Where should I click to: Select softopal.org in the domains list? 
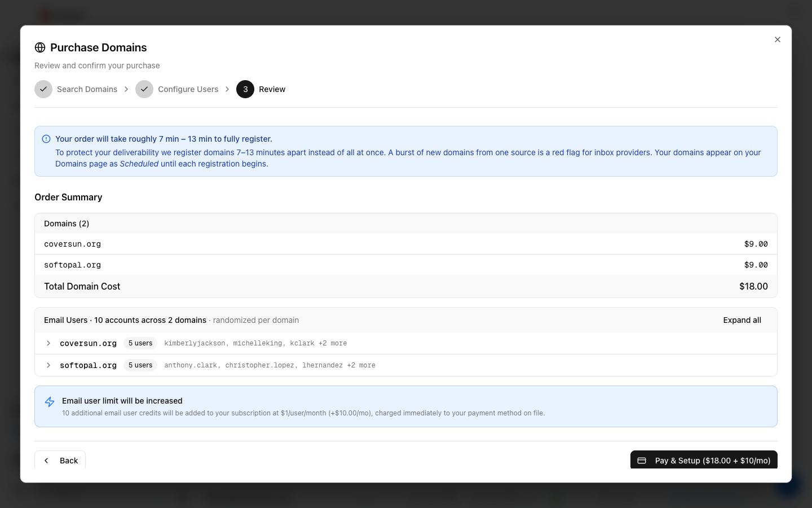pyautogui.click(x=72, y=265)
